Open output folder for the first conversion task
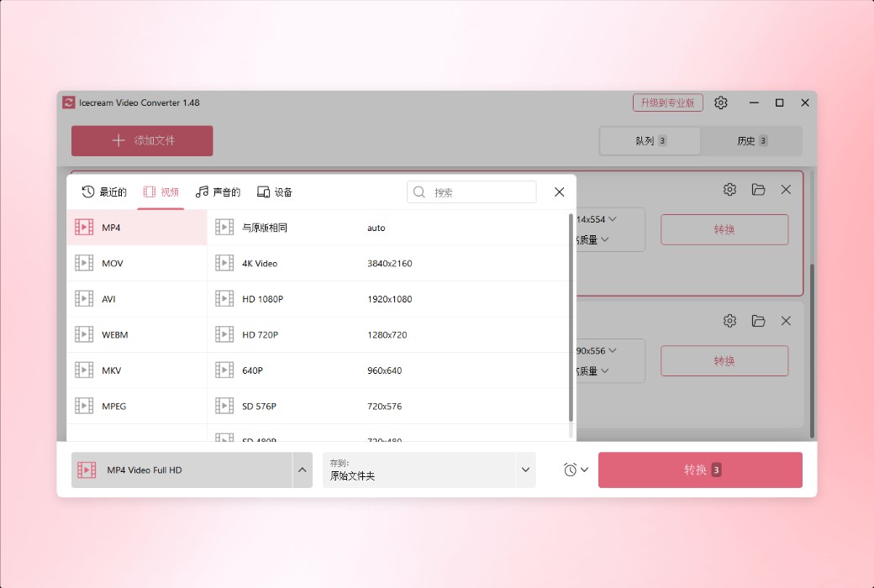This screenshot has height=588, width=874. (x=758, y=189)
